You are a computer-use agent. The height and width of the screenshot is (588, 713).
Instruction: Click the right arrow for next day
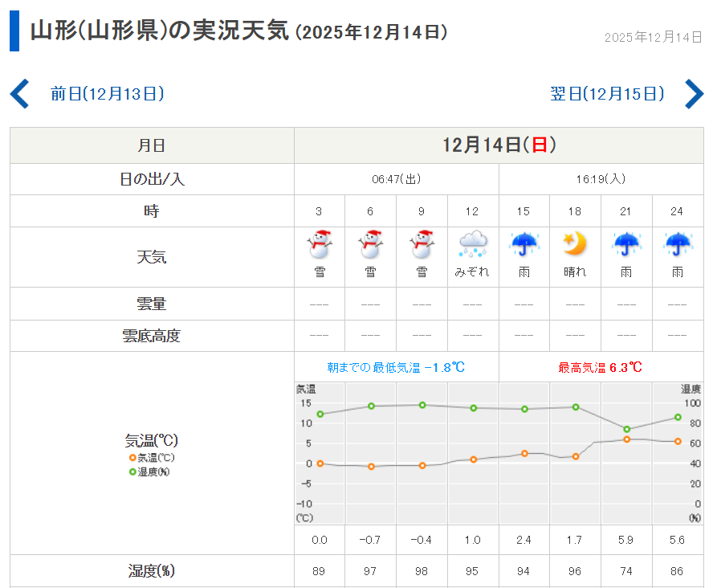(694, 94)
